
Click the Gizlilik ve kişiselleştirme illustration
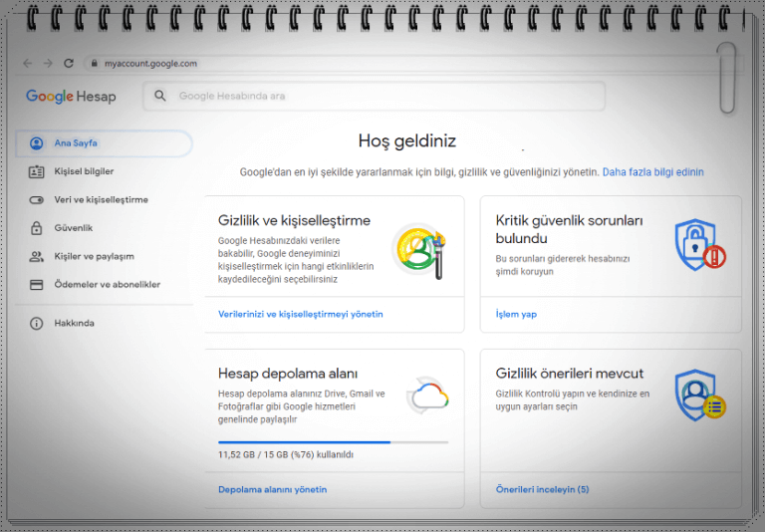pyautogui.click(x=419, y=250)
